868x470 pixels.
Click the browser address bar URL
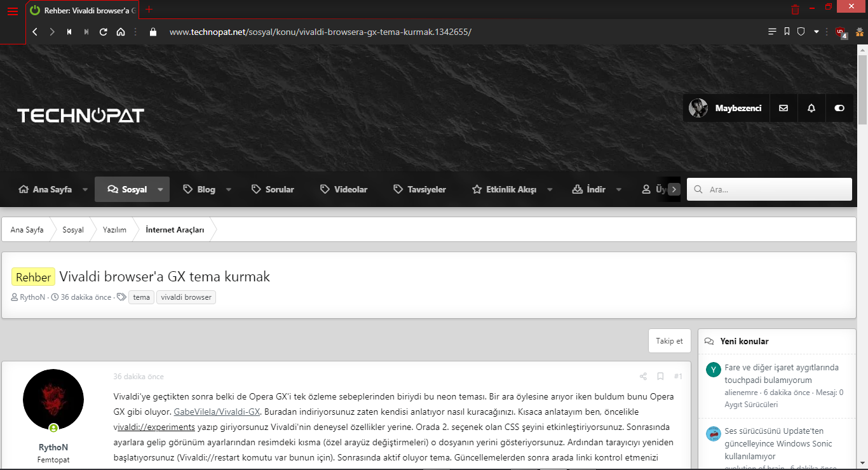tap(320, 32)
